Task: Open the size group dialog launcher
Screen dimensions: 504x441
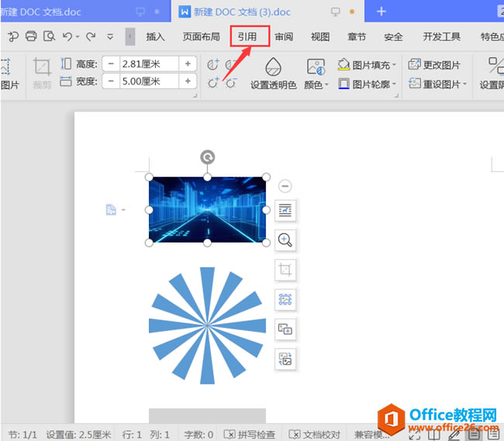Action: point(195,95)
